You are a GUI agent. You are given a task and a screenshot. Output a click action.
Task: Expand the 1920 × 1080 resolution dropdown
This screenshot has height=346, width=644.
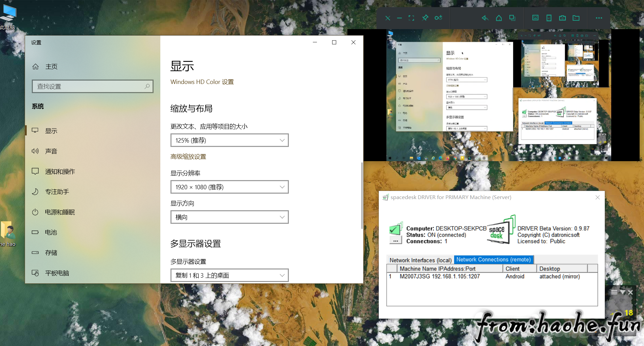pyautogui.click(x=229, y=187)
